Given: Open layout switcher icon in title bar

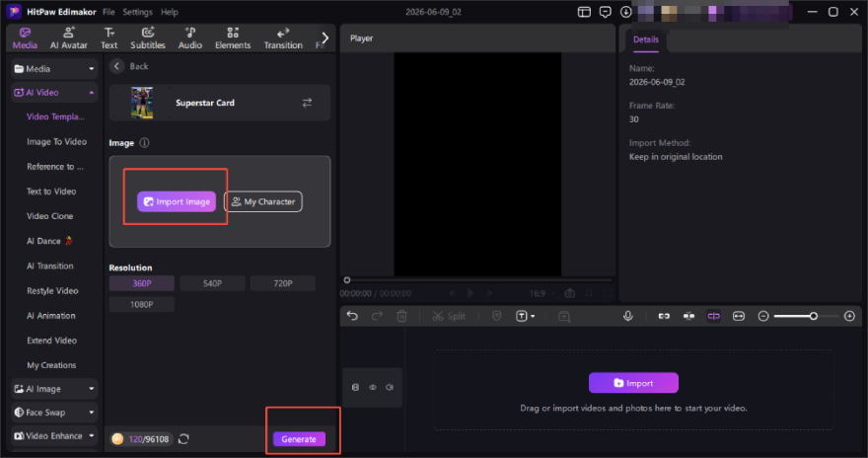Looking at the screenshot, I should pos(584,12).
